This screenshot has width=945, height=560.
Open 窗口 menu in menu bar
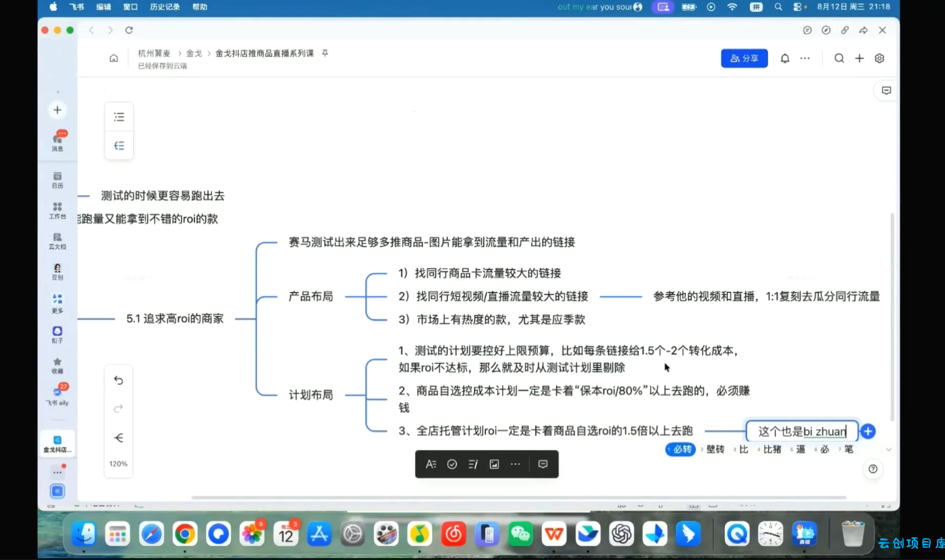(131, 7)
